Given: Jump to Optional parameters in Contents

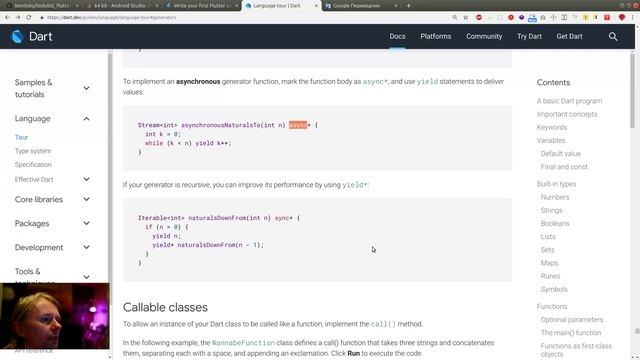Looking at the screenshot, I should (x=571, y=320).
